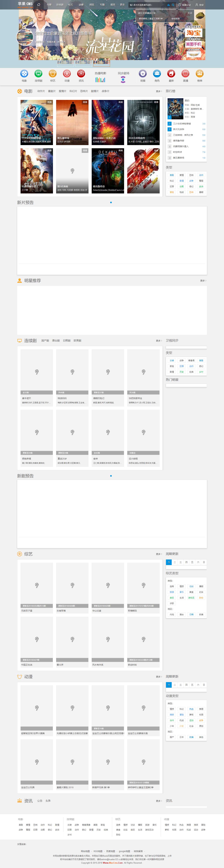Open 更多 link of 综艺 section
The image size is (224, 868).
159,554
